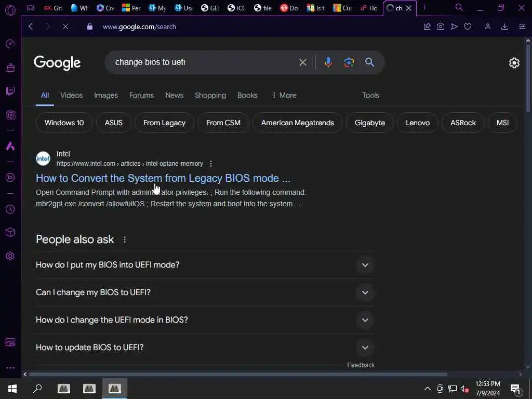
Task: Open GX Cleaner icon in sidebar
Action: [10, 68]
